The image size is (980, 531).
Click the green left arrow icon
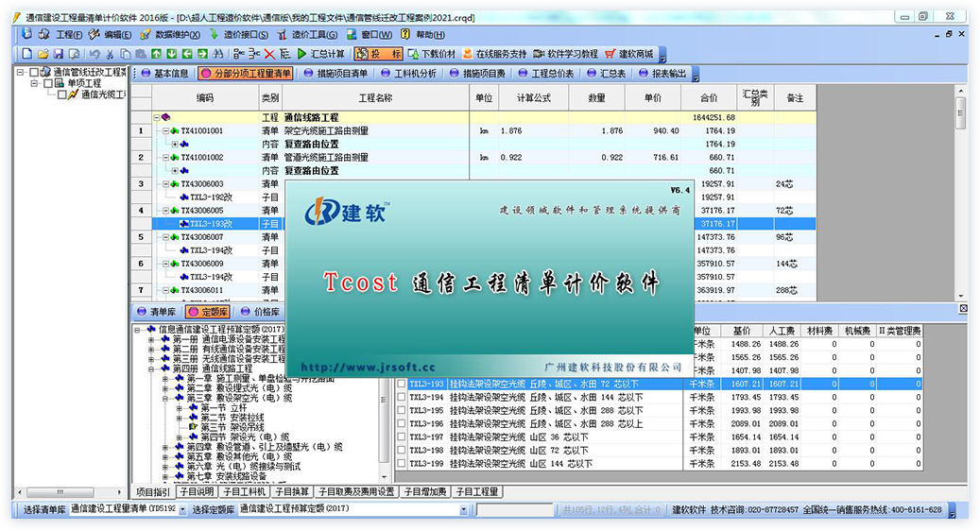click(x=187, y=54)
